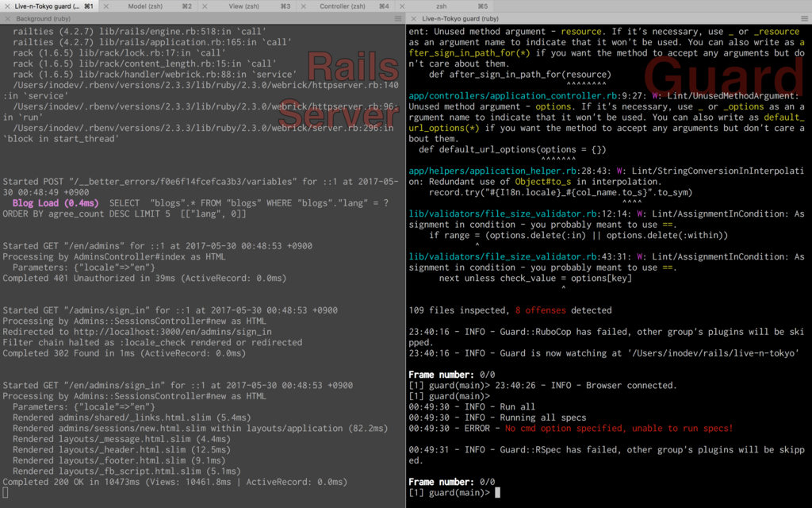Click 'Rendered layouts/_message.html.slim (4.4ms)' line
This screenshot has height=508, width=812.
[x=121, y=439]
